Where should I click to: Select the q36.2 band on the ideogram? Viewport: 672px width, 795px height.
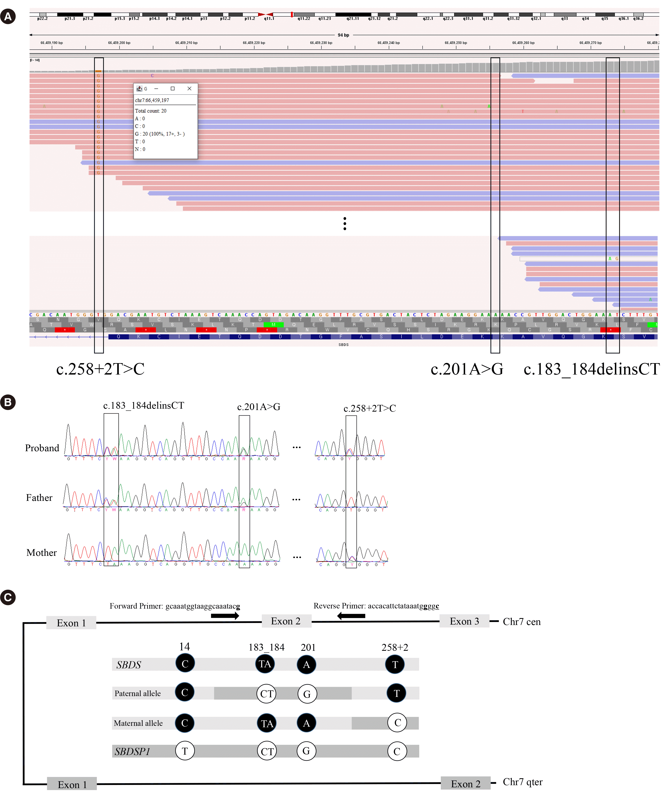[x=639, y=14]
